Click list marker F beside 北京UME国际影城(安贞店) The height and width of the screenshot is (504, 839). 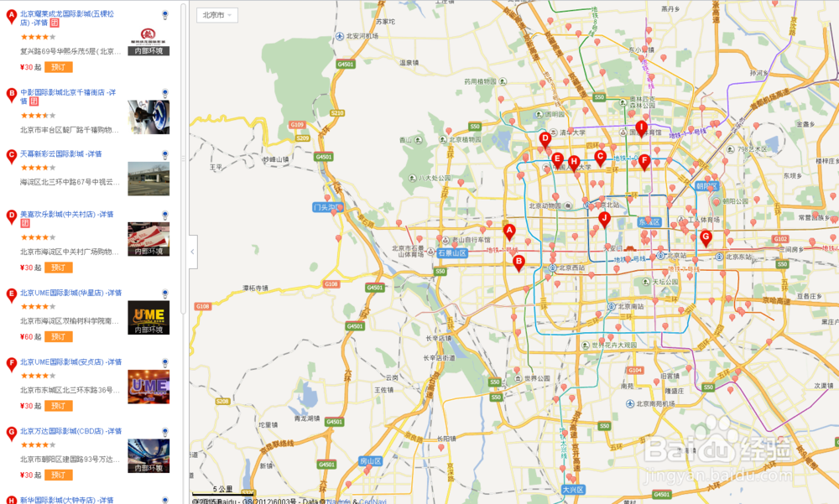11,364
